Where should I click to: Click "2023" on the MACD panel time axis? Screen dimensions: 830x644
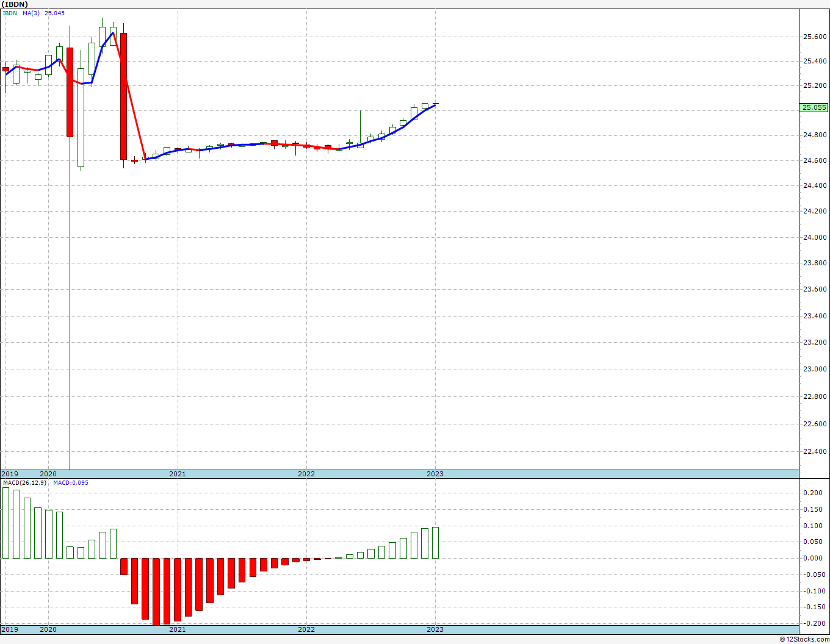(x=435, y=629)
